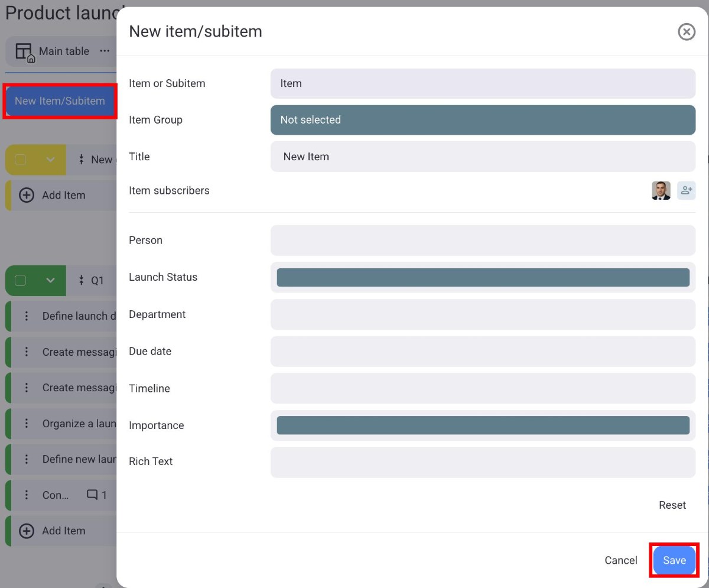Open the Item Group dropdown showing Not selected
The height and width of the screenshot is (588, 709).
[x=483, y=119]
